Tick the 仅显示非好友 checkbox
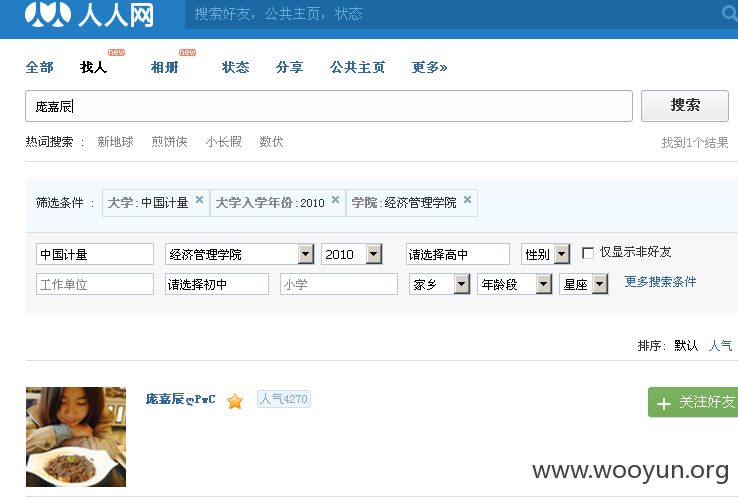 [587, 253]
